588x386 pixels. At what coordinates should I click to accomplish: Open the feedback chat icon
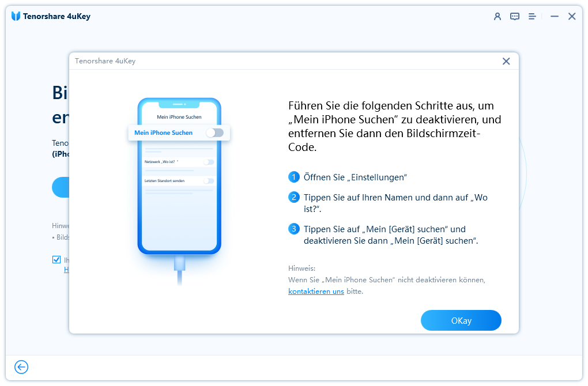[x=514, y=17]
